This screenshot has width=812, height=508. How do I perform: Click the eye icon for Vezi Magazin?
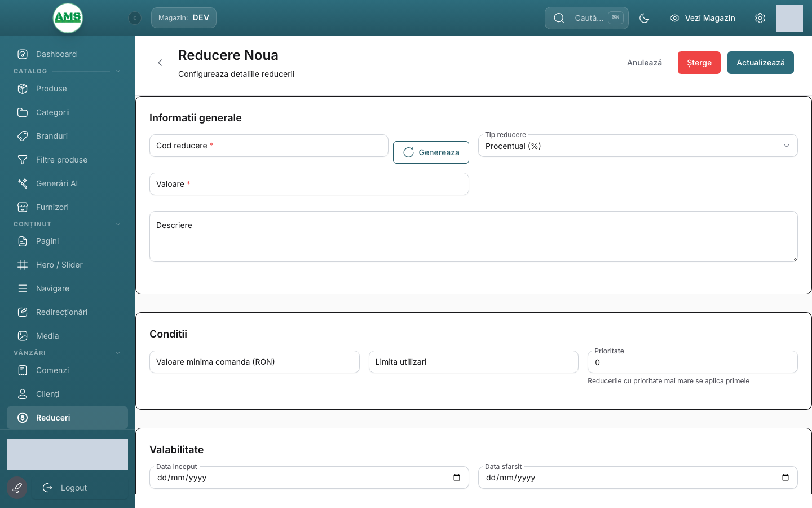coord(674,18)
